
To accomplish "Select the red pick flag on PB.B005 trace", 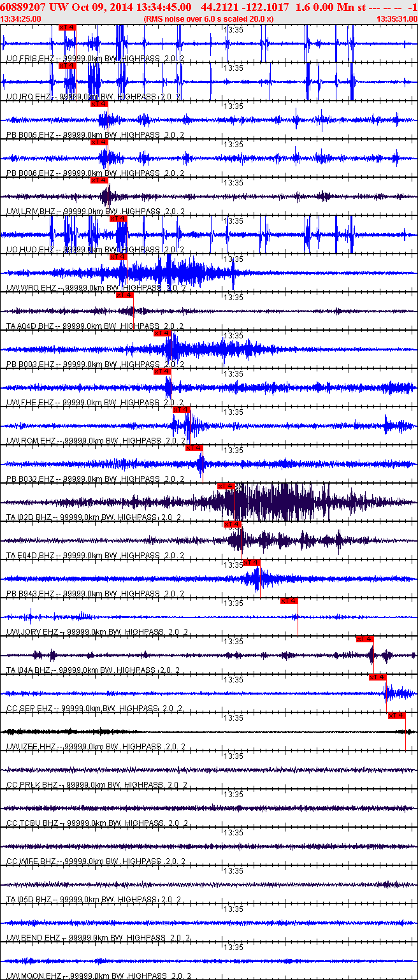I will [x=99, y=104].
